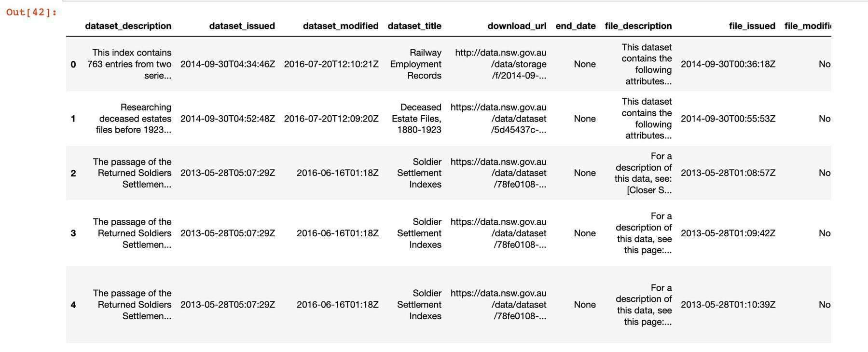Click the 2014-09-30T04:34:46Z dataset_issued cell

pos(228,64)
